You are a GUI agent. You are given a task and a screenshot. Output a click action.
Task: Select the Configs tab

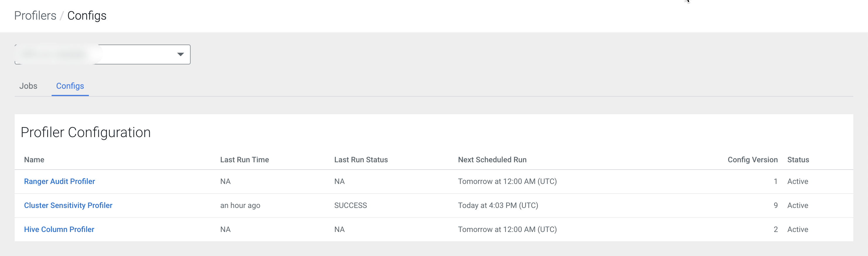click(70, 86)
